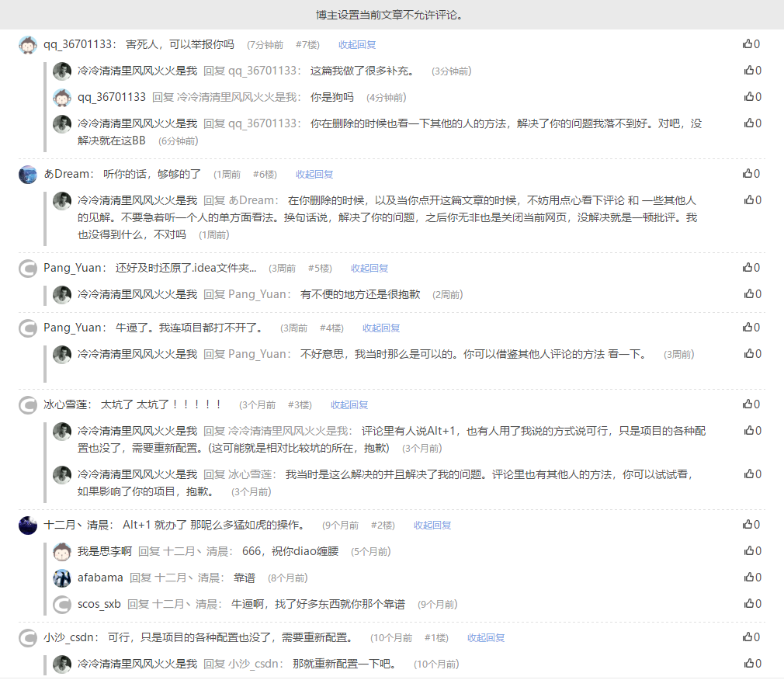Collapse replies on floor #6 with 收起回复

tap(314, 175)
